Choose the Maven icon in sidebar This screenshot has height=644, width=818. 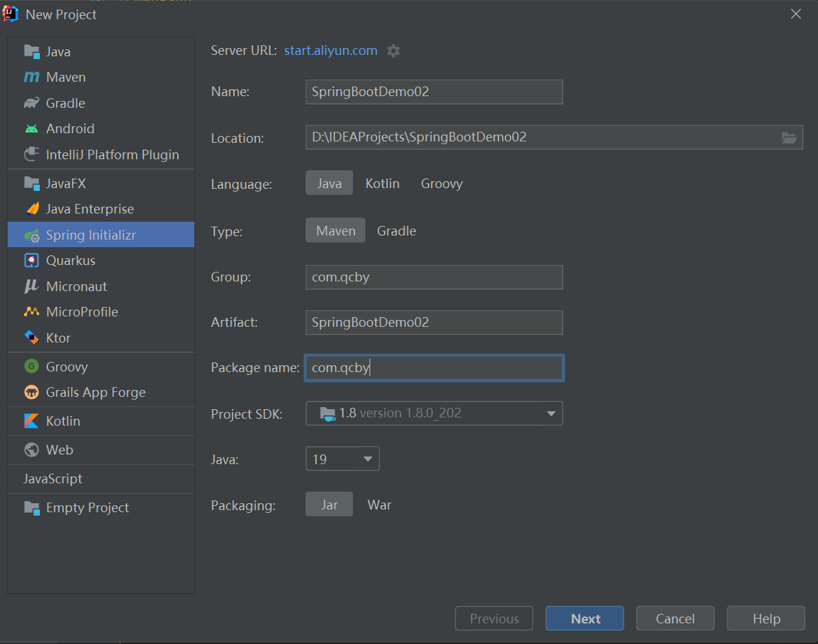coord(32,77)
